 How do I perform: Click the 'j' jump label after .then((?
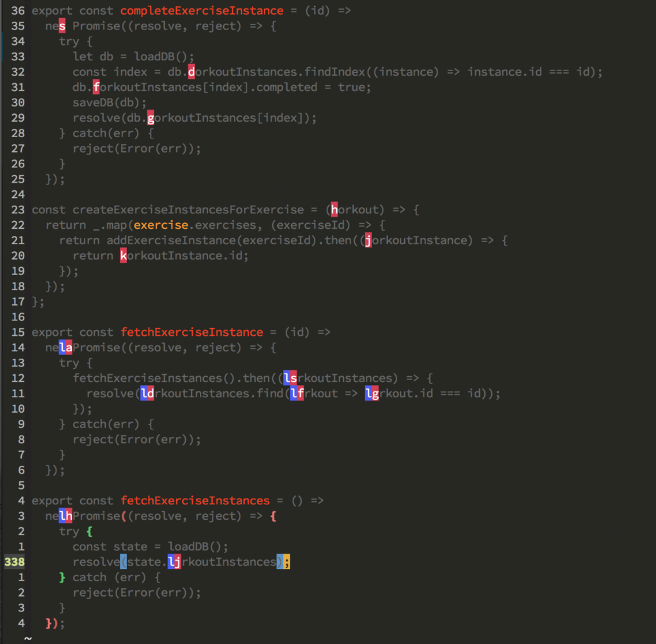[368, 240]
